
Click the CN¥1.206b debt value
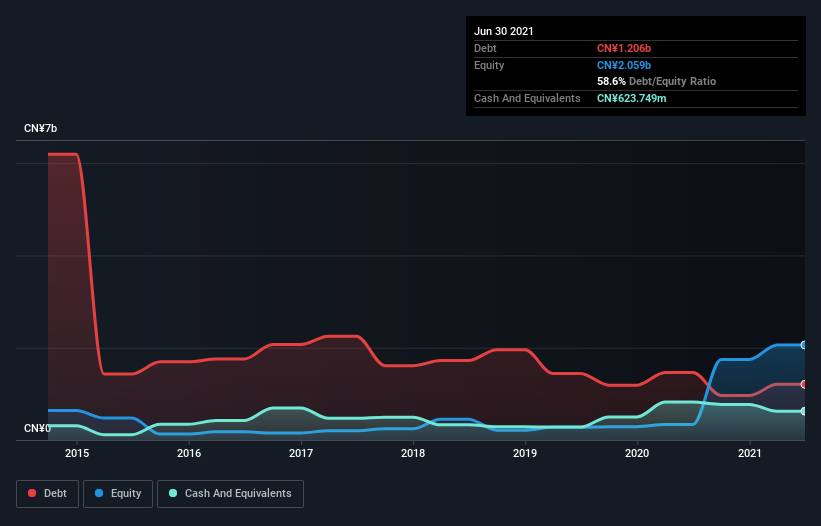click(624, 48)
